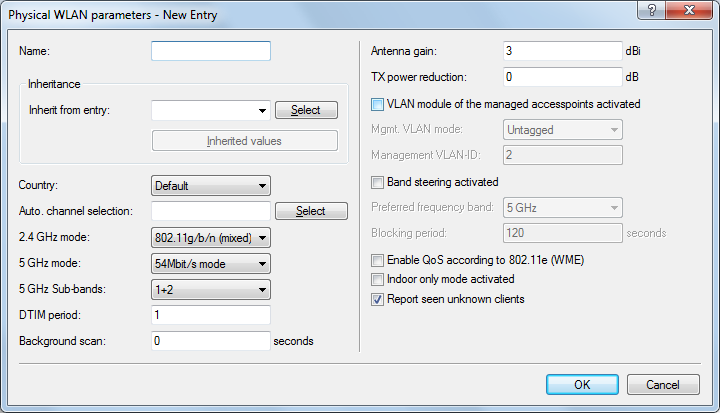Enable VLAN module of managed accesspoints
Image resolution: width=720 pixels, height=413 pixels.
tap(378, 104)
